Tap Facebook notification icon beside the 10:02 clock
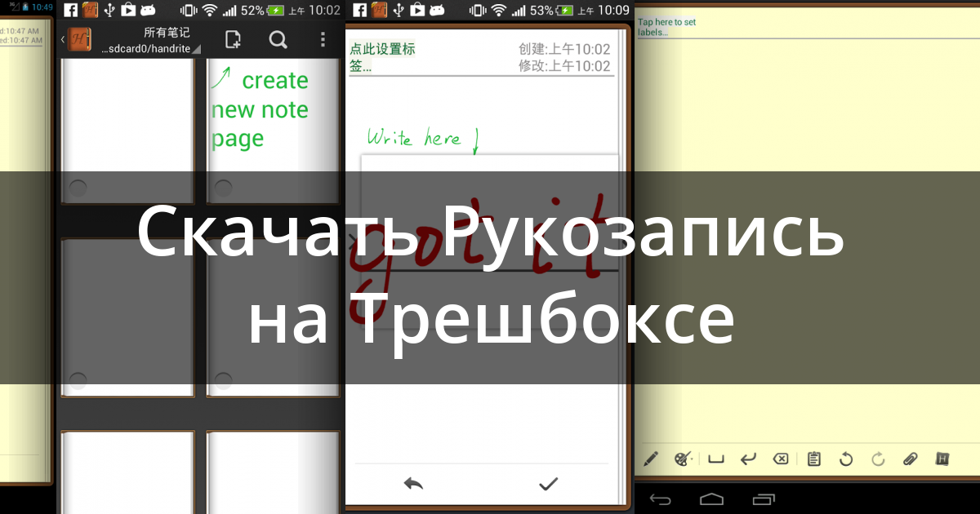Image resolution: width=980 pixels, height=514 pixels. 71,11
